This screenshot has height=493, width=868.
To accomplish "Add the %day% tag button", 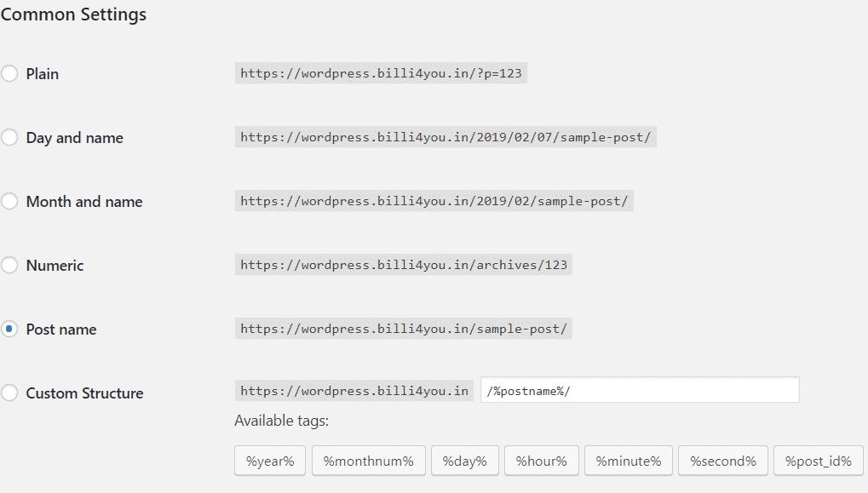I will click(x=465, y=461).
